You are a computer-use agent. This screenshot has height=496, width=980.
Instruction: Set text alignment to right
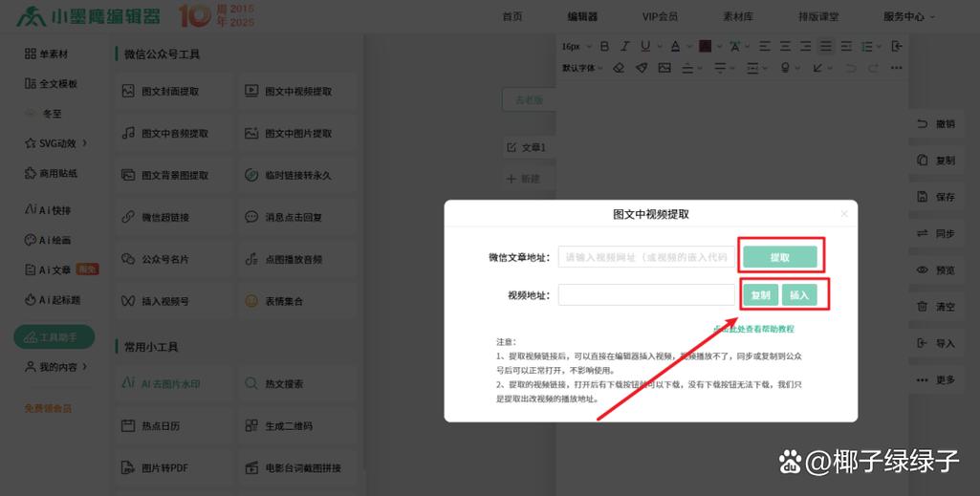(806, 46)
